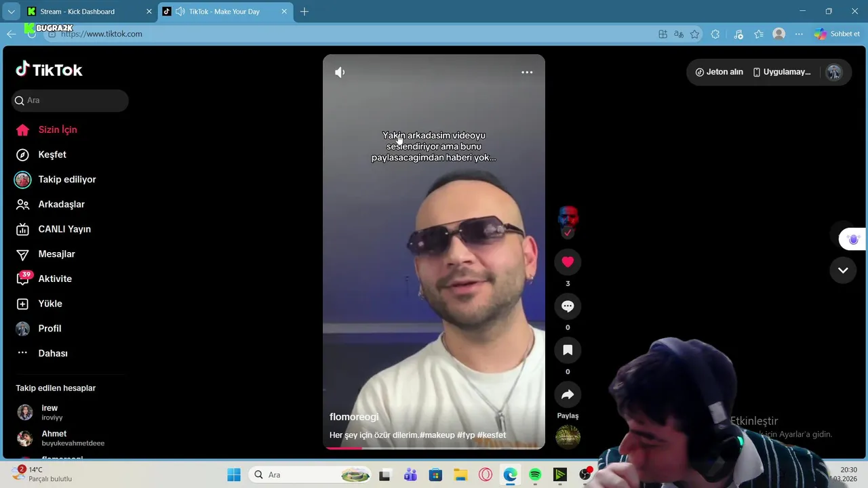Click the Windows taskbar search box
Screen dimensions: 868x488
click(x=310, y=474)
